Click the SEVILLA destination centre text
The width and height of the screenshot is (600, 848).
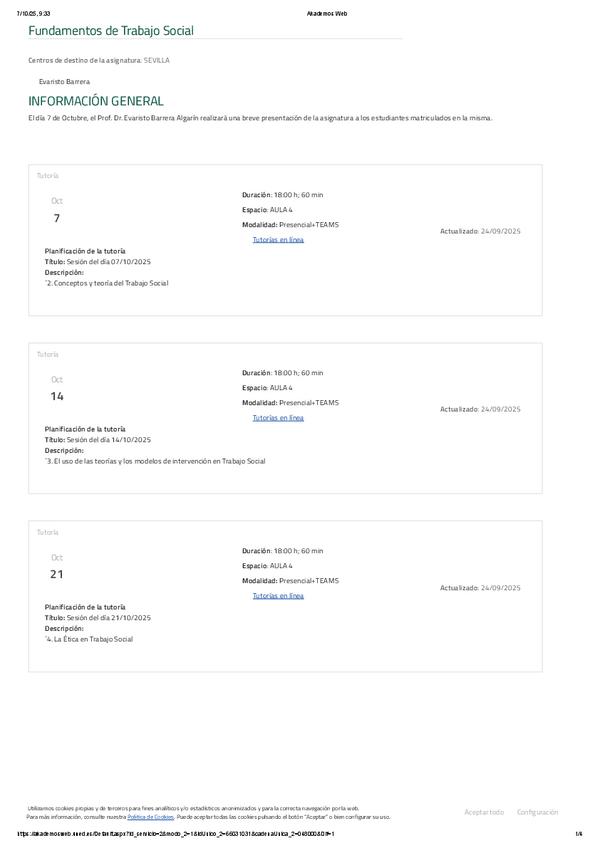coord(156,60)
